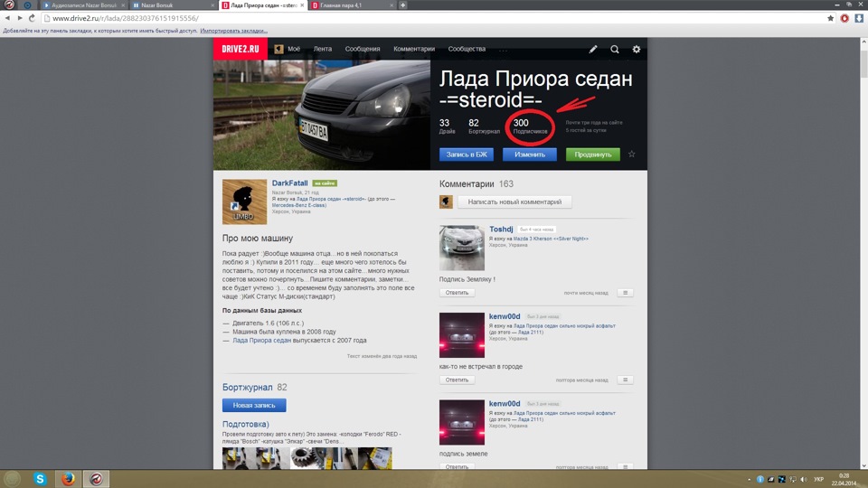The height and width of the screenshot is (488, 868).
Task: Bookmark page with address bar star
Action: [x=830, y=18]
